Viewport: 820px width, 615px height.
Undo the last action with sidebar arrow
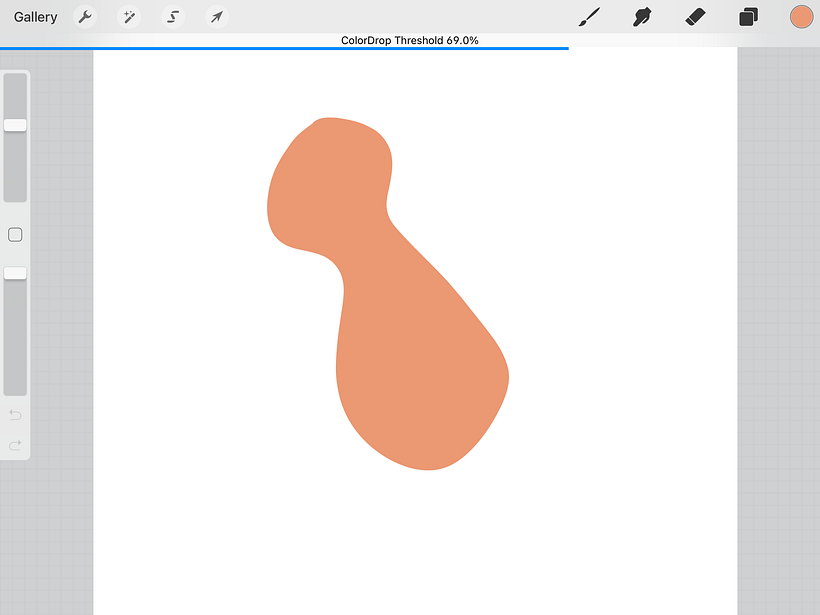coord(15,415)
